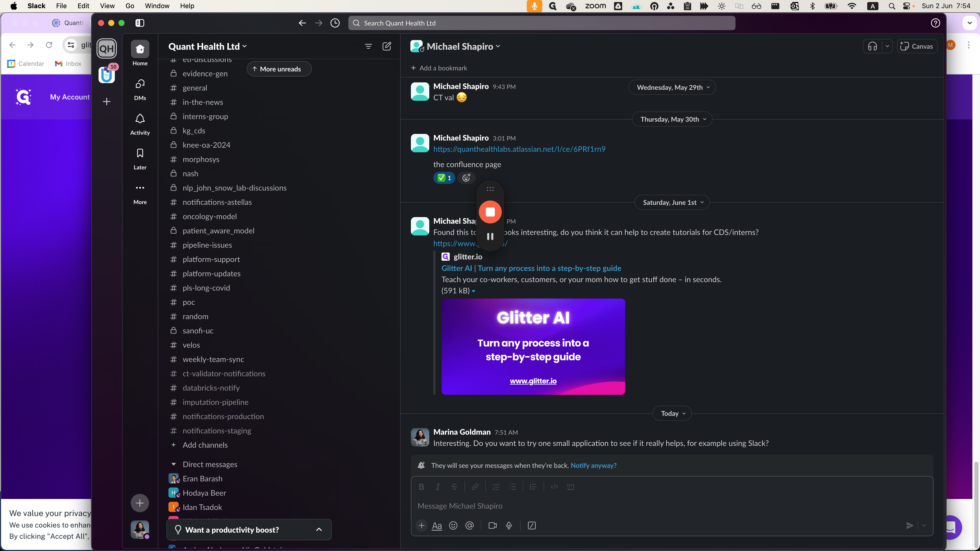Click the checkmark reaction with count 1

click(444, 178)
